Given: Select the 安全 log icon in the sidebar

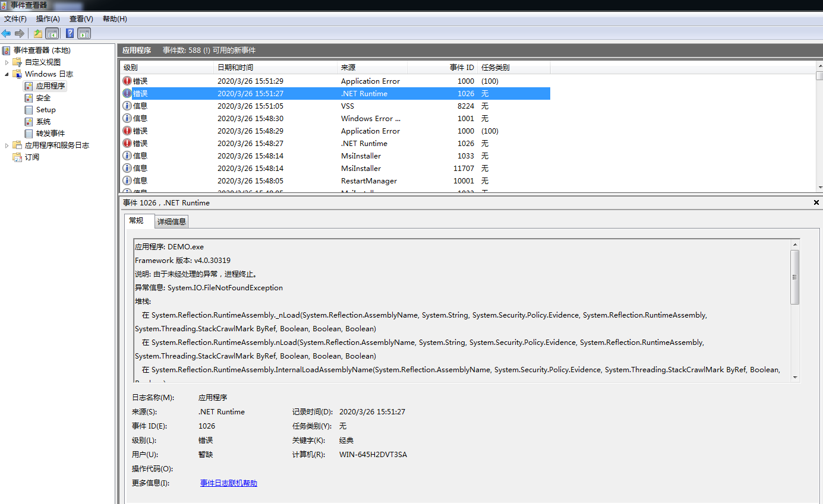Looking at the screenshot, I should point(29,97).
